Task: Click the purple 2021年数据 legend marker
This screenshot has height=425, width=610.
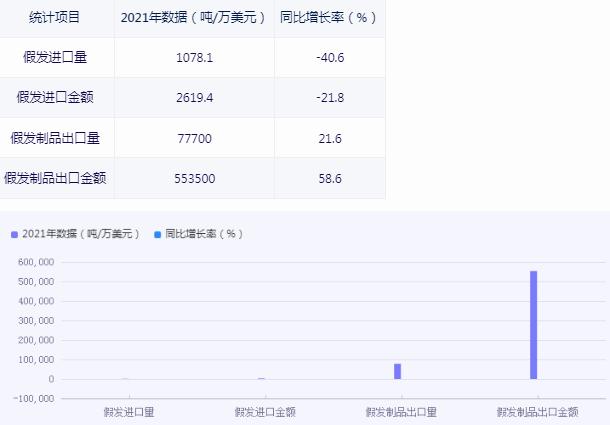Action: pos(15,234)
